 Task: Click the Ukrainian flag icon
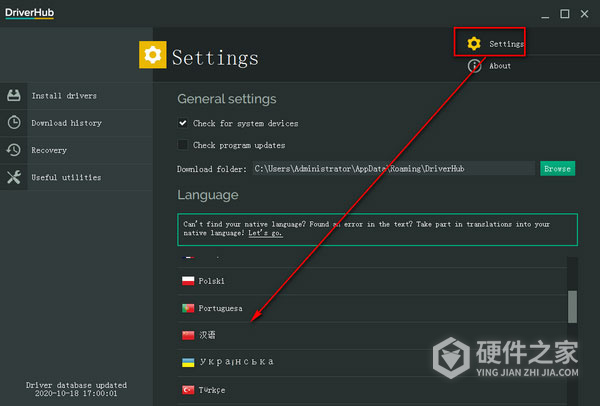(188, 362)
